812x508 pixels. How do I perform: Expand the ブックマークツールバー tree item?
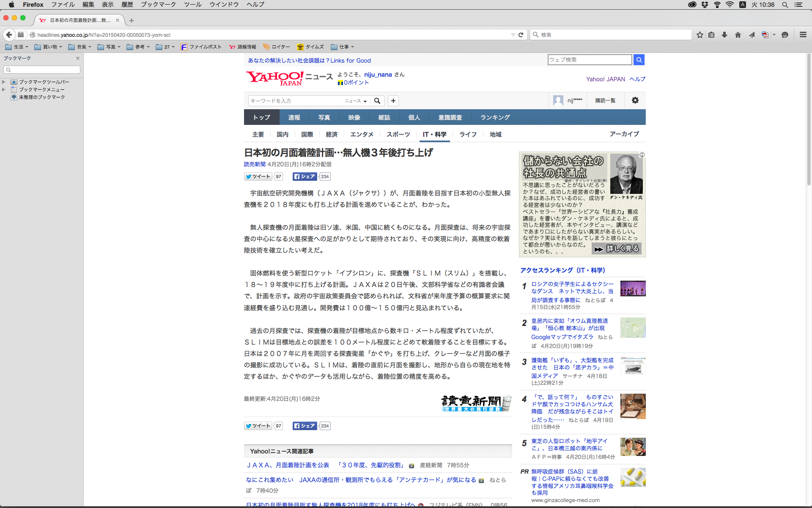point(4,82)
